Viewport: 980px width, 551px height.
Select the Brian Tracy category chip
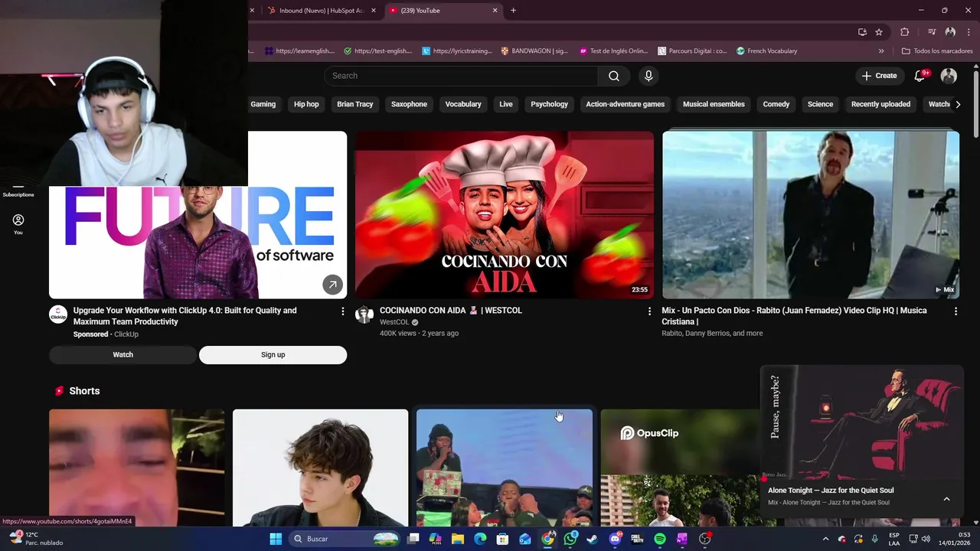[x=355, y=104]
